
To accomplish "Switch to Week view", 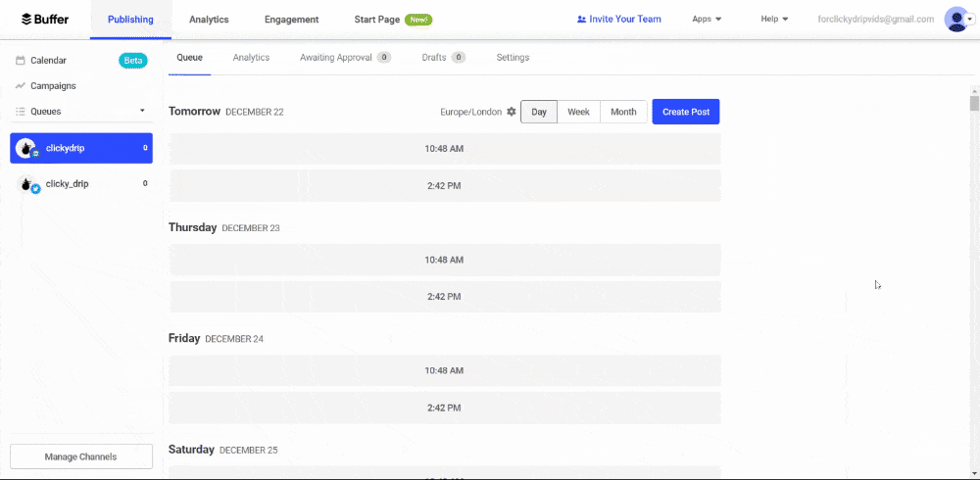I will pos(579,112).
